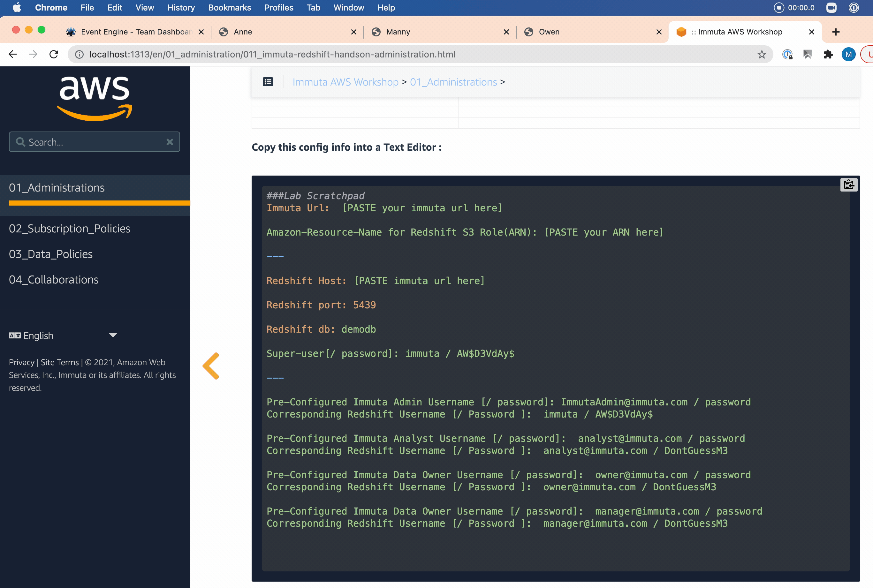The height and width of the screenshot is (588, 873).
Task: Open the Chrome profile avatar M
Action: point(848,54)
